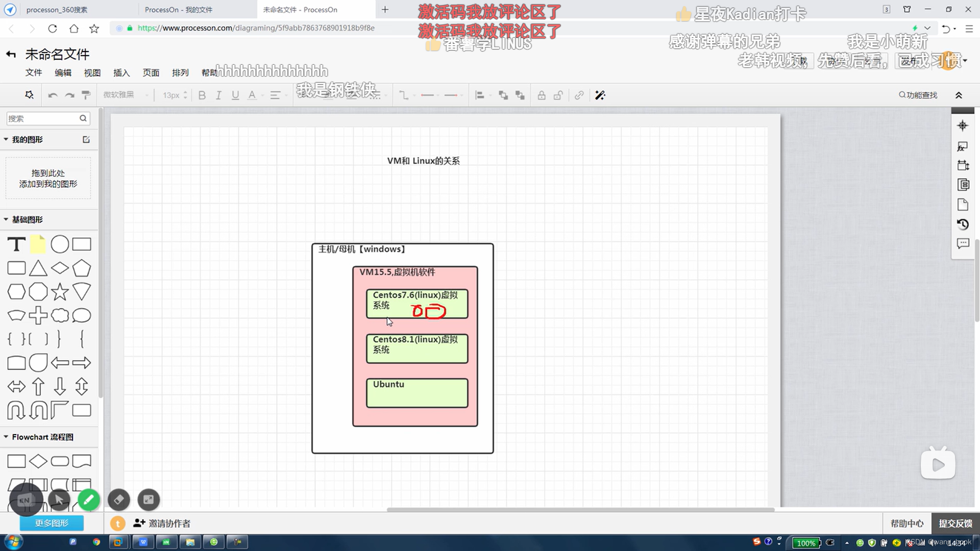Click 邀请协作者 invite collaborators
This screenshot has width=980, height=551.
click(162, 523)
